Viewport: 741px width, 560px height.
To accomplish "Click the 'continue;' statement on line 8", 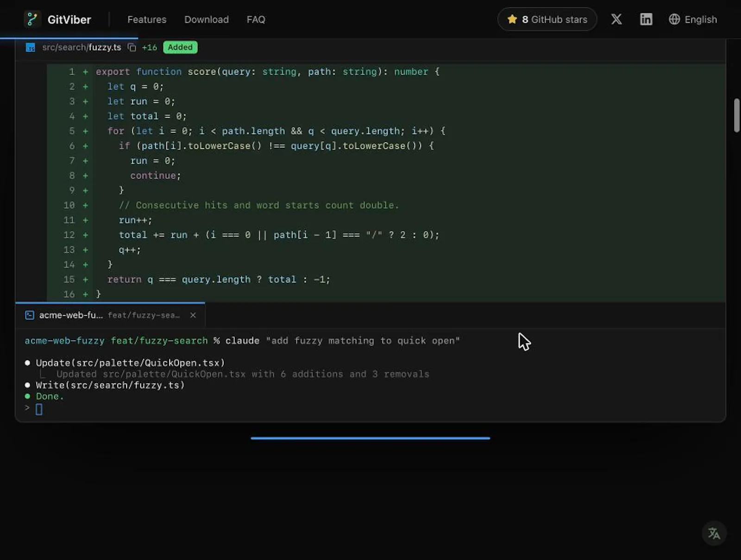I will [156, 176].
